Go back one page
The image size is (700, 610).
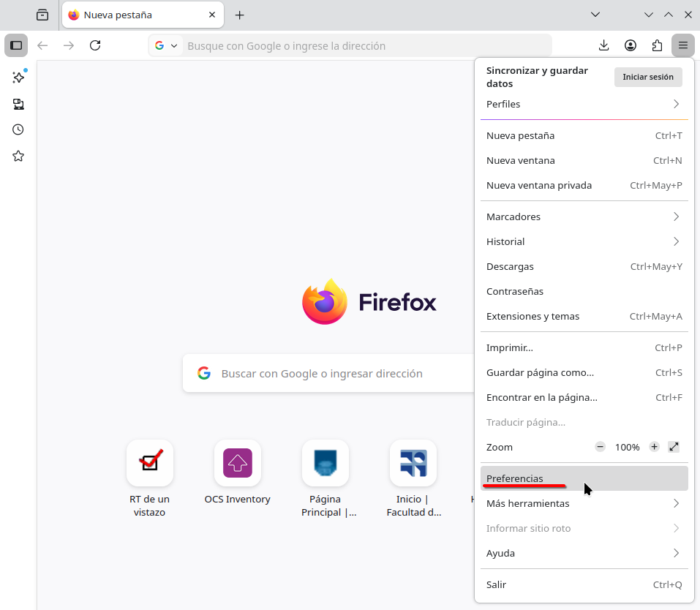(42, 45)
